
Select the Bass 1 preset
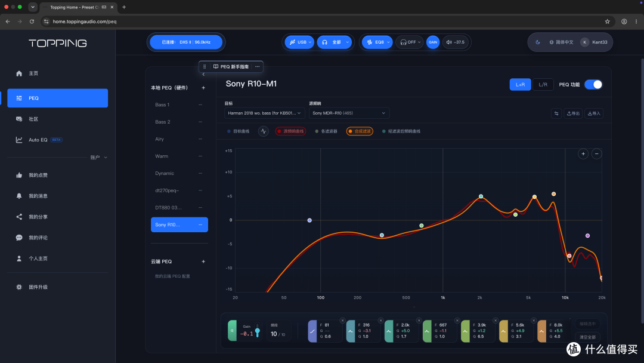[179, 105]
